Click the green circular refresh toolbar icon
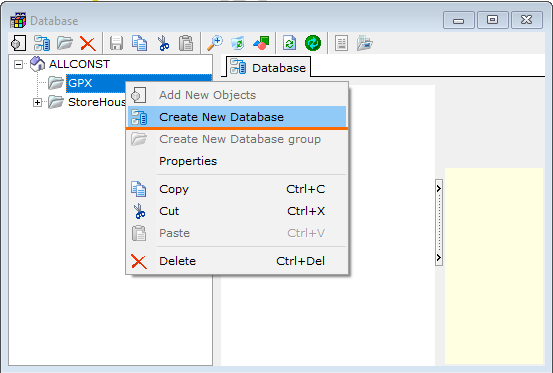 click(313, 43)
